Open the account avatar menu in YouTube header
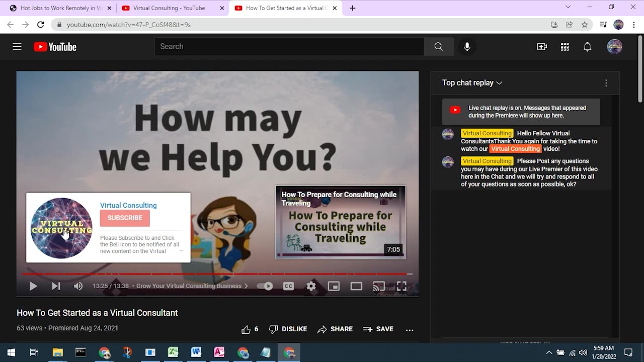 click(614, 47)
